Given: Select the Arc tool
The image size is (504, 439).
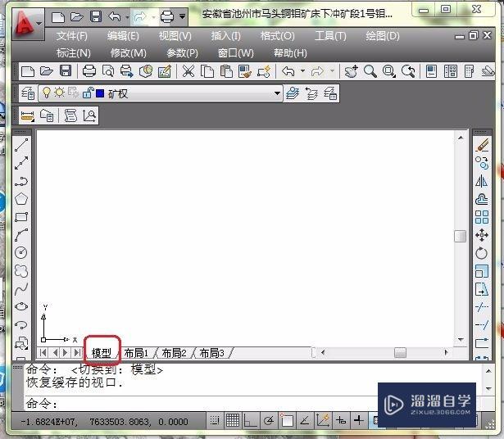Looking at the screenshot, I should [x=21, y=235].
